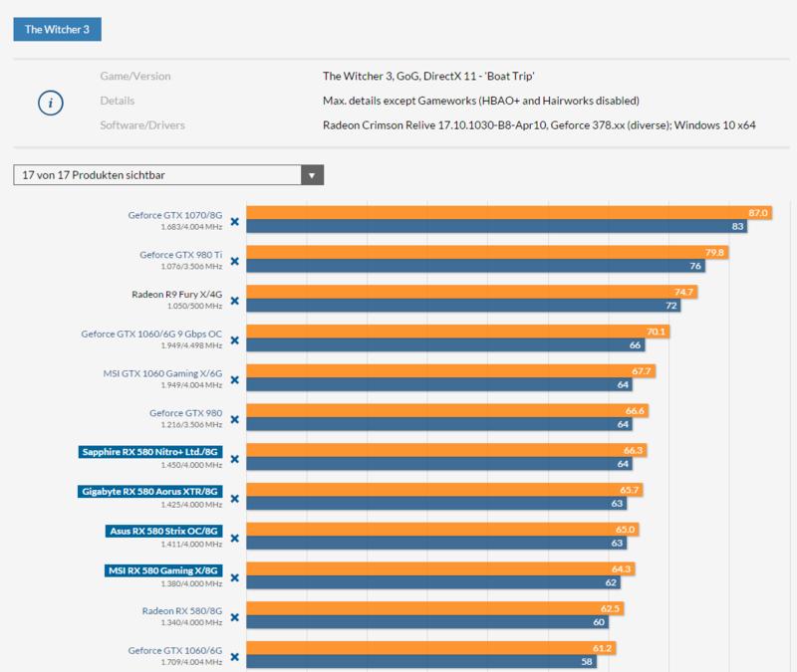The image size is (797, 672).
Task: Click the dropdown arrow of product filter
Action: pos(312,175)
